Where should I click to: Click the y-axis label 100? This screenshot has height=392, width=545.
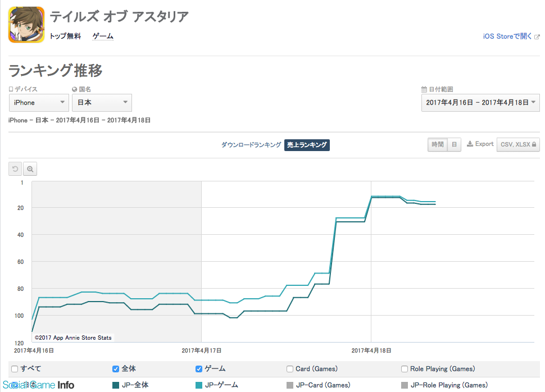pyautogui.click(x=19, y=316)
